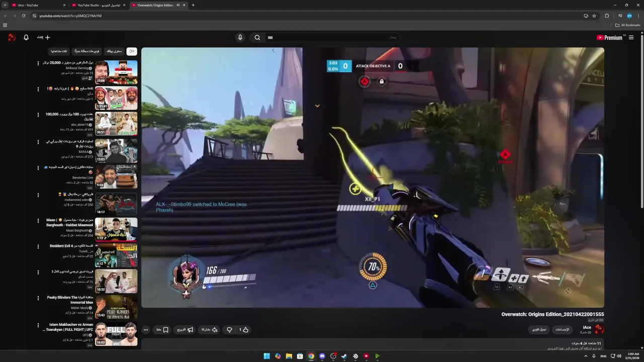The image size is (644, 362).
Task: Click the address bar URL
Action: tap(70, 16)
